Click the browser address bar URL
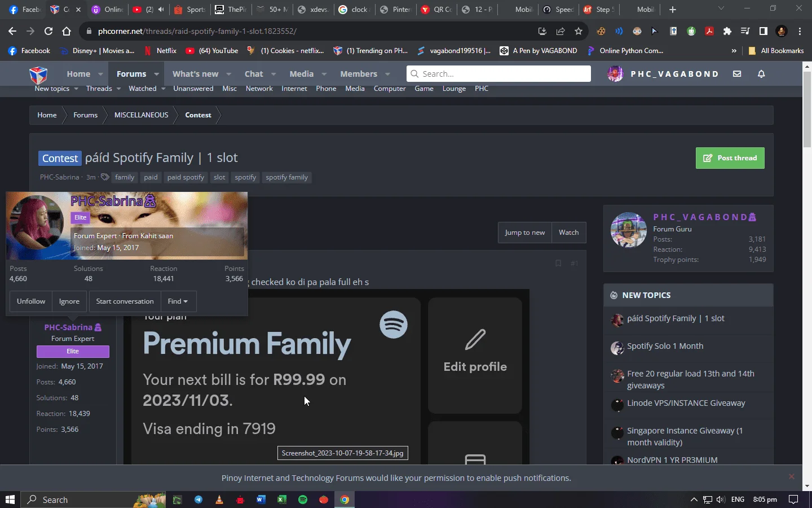This screenshot has height=508, width=812. 197,31
